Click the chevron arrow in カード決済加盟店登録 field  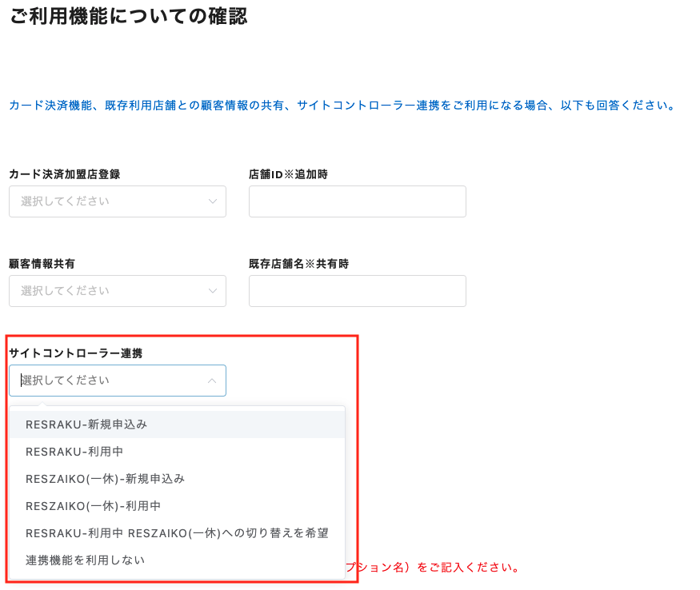click(212, 201)
